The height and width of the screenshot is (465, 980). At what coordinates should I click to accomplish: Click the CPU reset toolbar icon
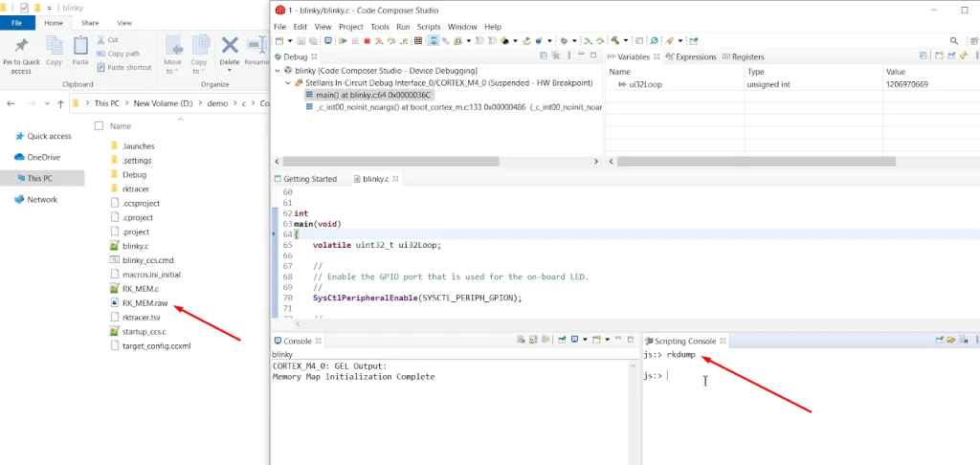point(503,40)
